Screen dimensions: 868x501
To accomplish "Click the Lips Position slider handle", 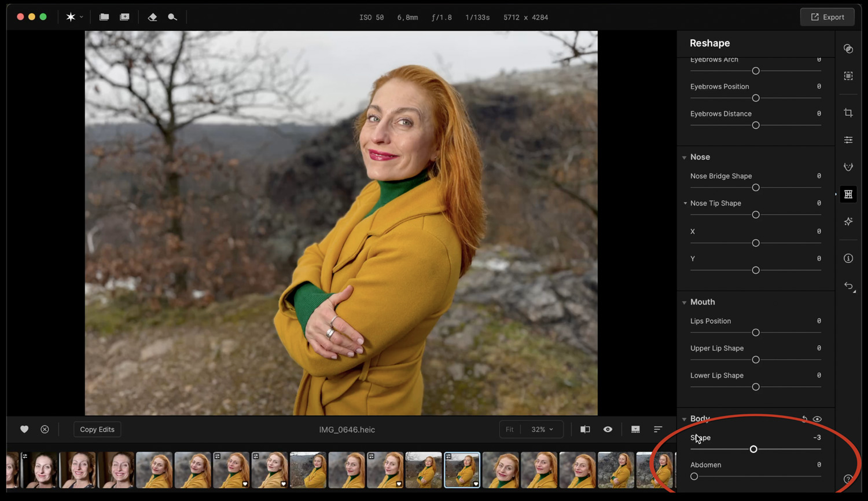I will point(756,332).
